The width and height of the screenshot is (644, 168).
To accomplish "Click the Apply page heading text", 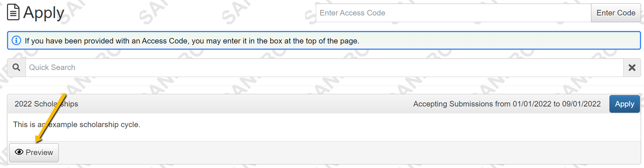I will tap(43, 13).
